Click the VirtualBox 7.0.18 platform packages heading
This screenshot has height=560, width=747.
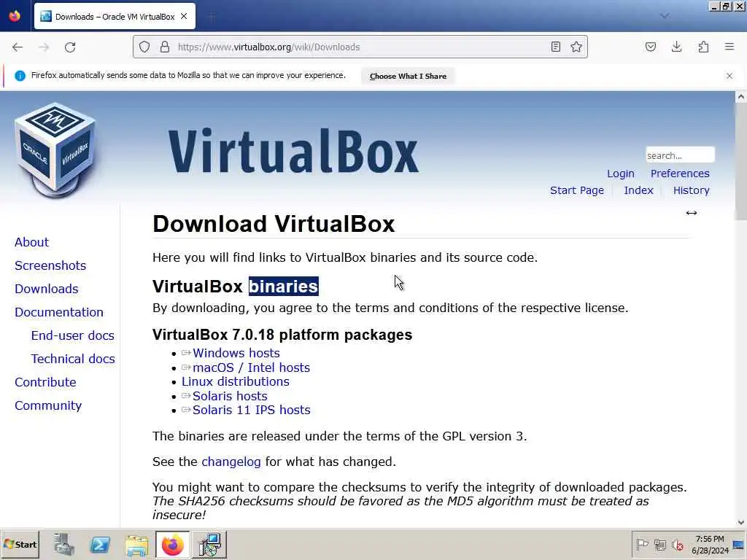pyautogui.click(x=282, y=335)
